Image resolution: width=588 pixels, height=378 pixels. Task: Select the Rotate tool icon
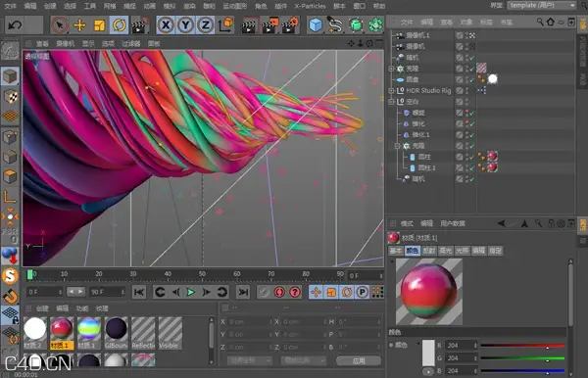coord(120,25)
